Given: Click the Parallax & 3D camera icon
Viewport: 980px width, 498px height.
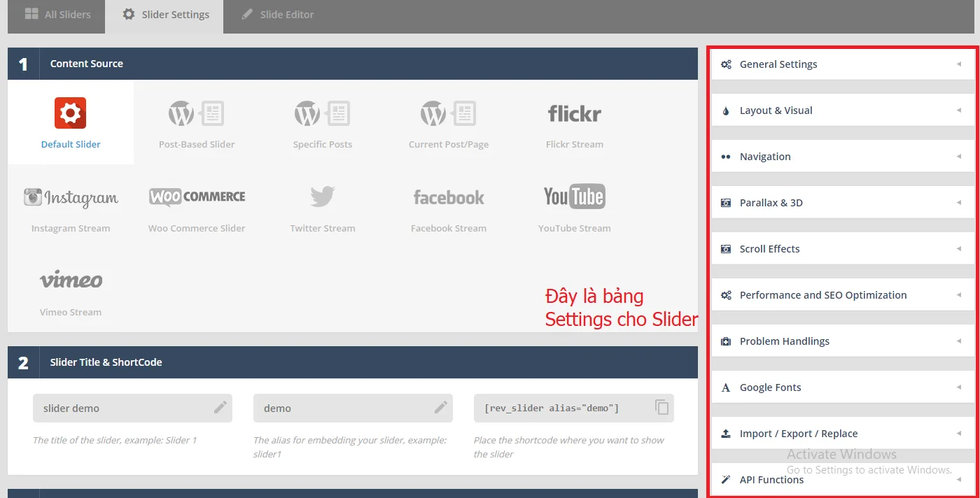Looking at the screenshot, I should (x=726, y=203).
